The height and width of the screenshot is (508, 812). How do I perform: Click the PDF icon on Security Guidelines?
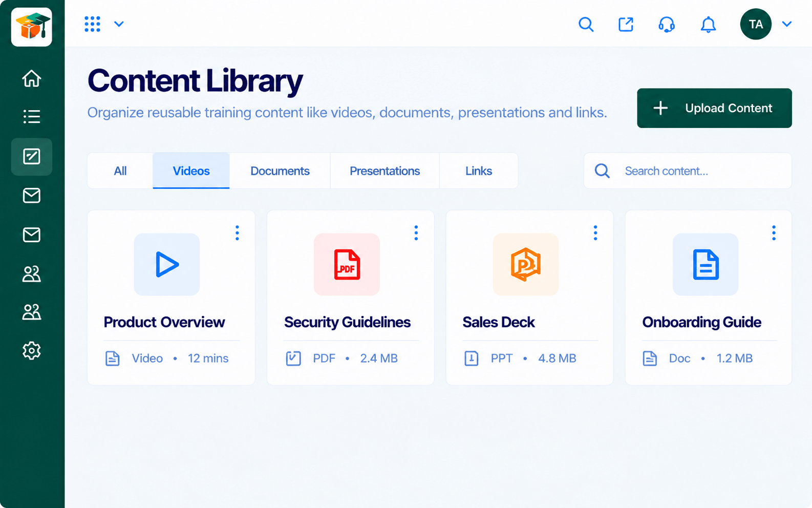coord(347,264)
